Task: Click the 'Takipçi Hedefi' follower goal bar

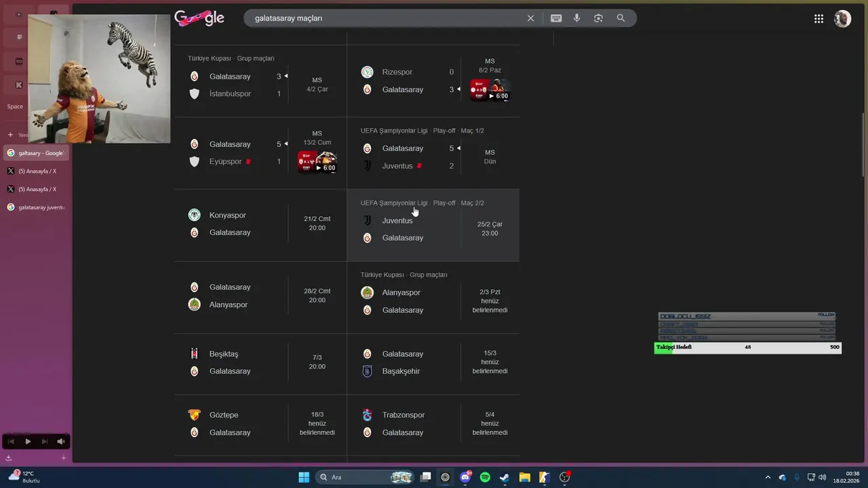Action: click(748, 347)
